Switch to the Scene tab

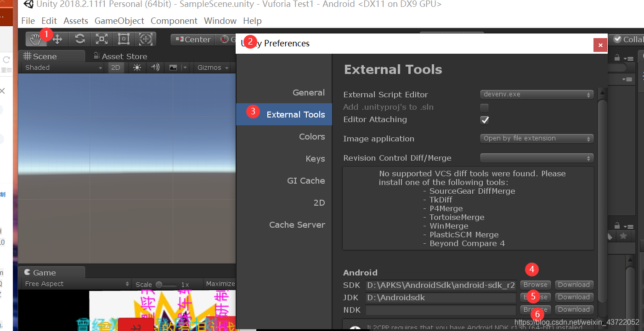coord(51,56)
